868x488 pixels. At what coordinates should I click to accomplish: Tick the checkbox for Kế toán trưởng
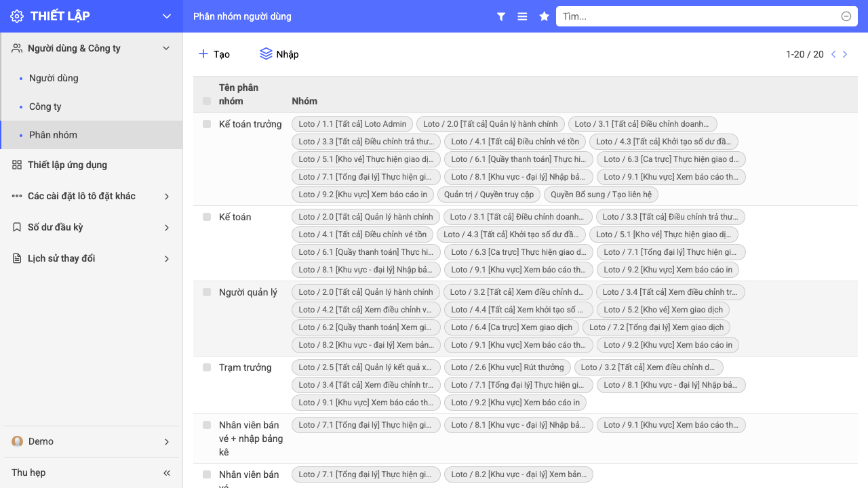(207, 124)
